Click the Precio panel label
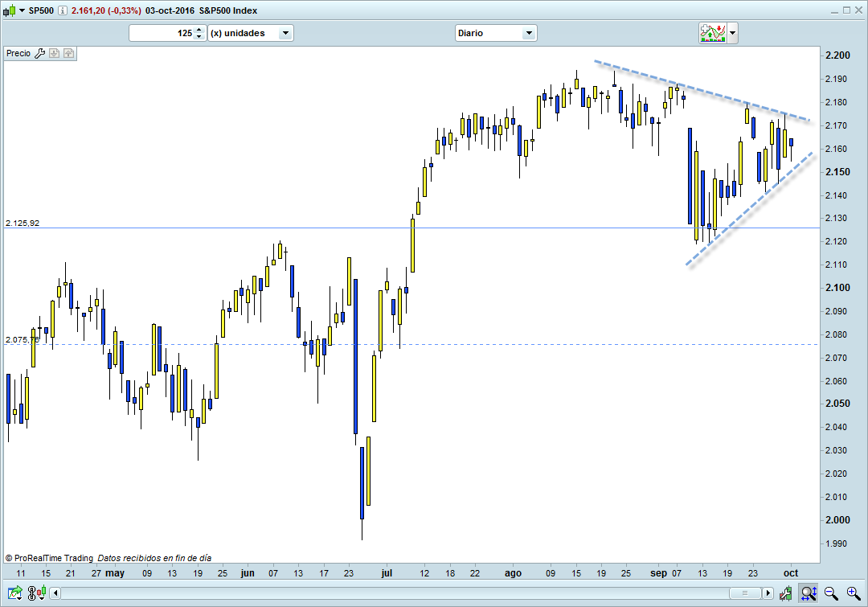The width and height of the screenshot is (868, 607). 17,53
